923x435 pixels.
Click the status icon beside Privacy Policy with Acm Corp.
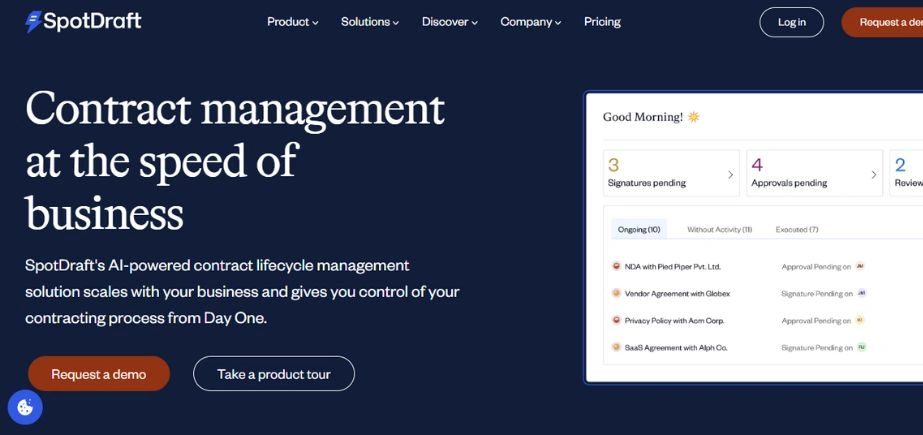coord(616,320)
